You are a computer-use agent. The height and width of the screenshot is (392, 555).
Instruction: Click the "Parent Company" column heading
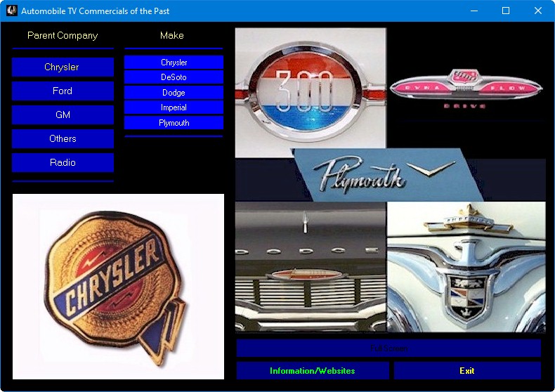point(63,35)
